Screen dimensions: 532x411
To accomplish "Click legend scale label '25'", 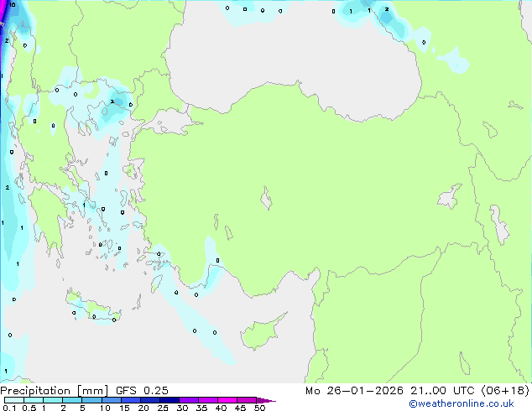I will [x=163, y=408].
